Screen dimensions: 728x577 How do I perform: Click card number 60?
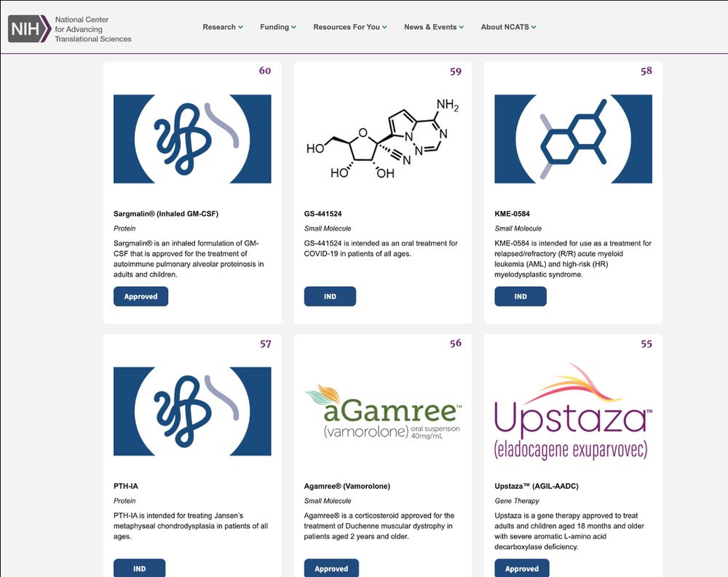pos(265,71)
